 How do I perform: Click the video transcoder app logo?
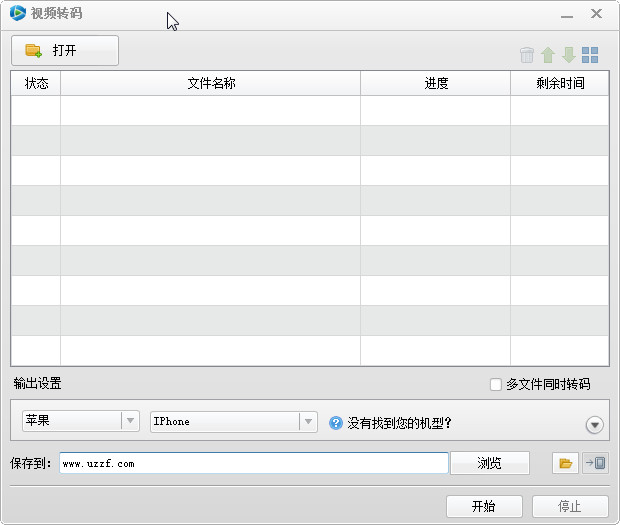tap(17, 14)
